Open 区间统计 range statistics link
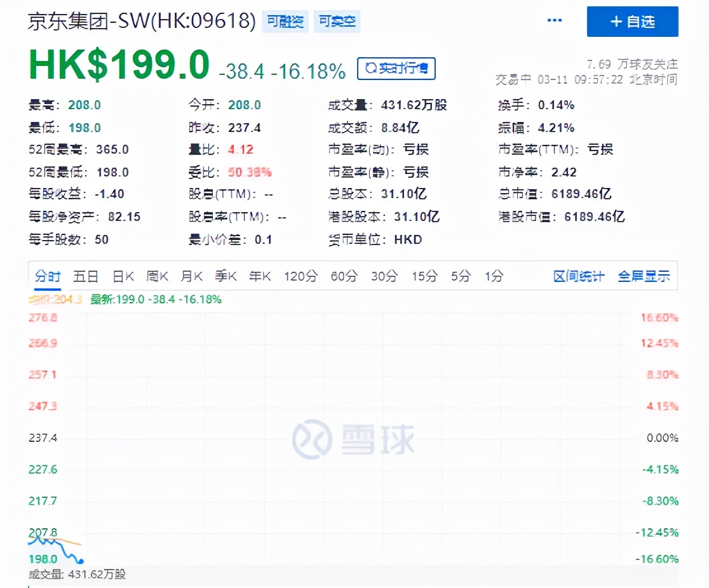709x588 pixels. [579, 276]
